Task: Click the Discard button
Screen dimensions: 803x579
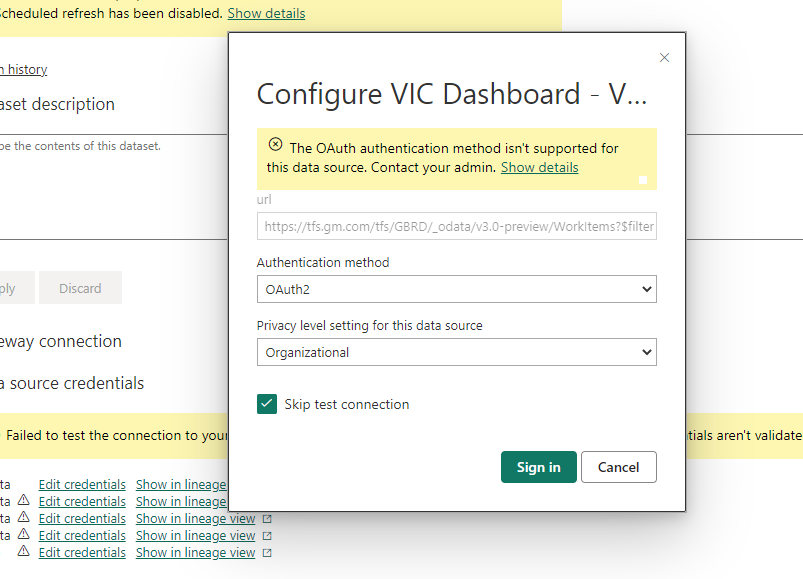Action: click(x=80, y=288)
